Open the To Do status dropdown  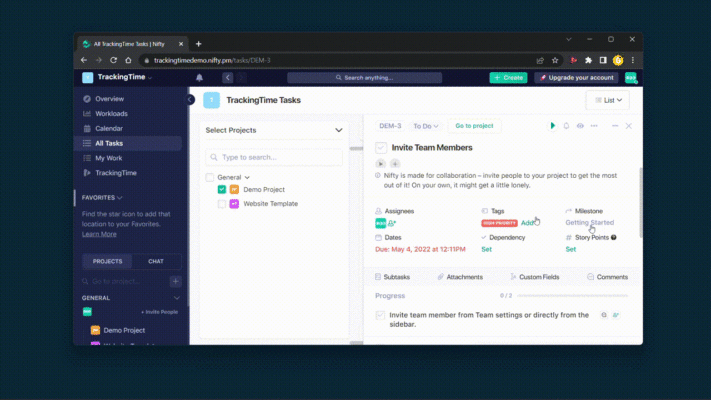coord(425,126)
